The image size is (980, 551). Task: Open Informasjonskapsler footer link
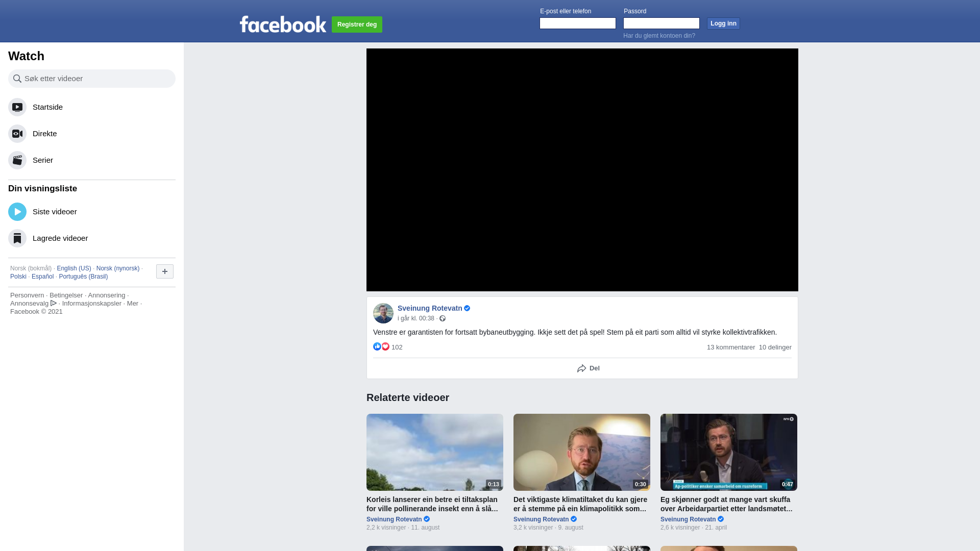pos(92,304)
